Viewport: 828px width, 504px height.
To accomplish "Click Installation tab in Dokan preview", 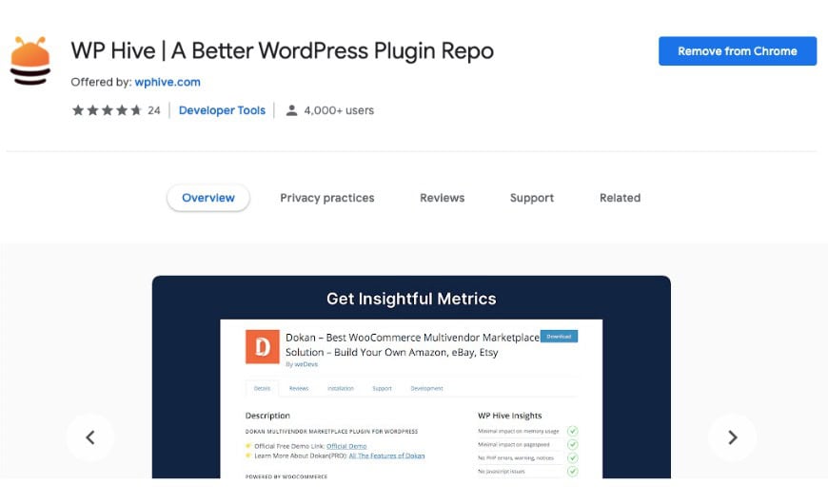I will pos(341,388).
